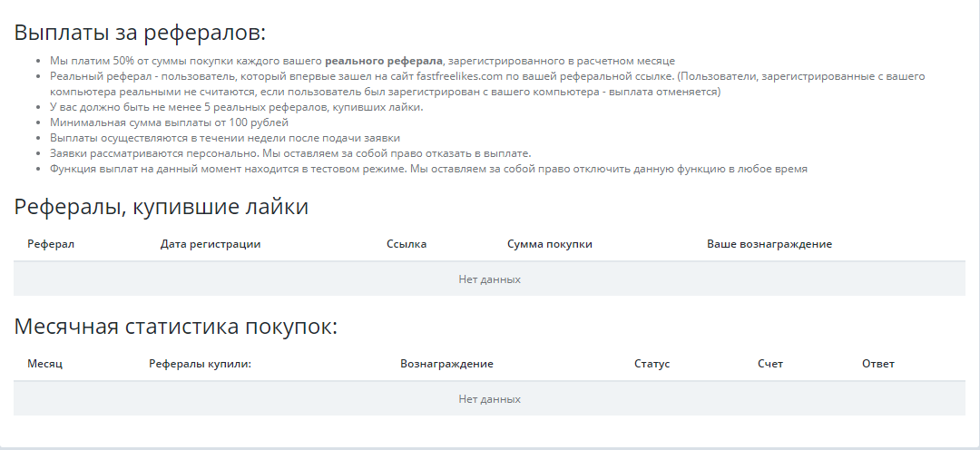
Task: Select the 'Реферал' column header
Action: click(51, 244)
